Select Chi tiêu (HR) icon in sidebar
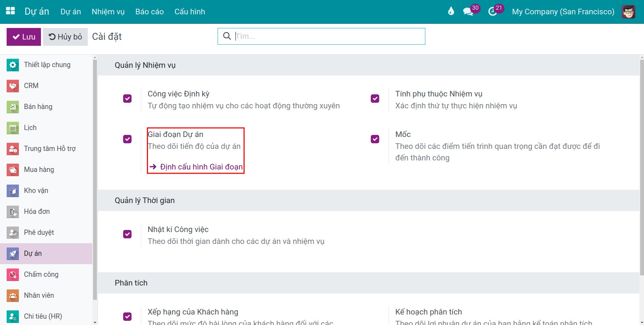644x325 pixels. click(x=13, y=317)
